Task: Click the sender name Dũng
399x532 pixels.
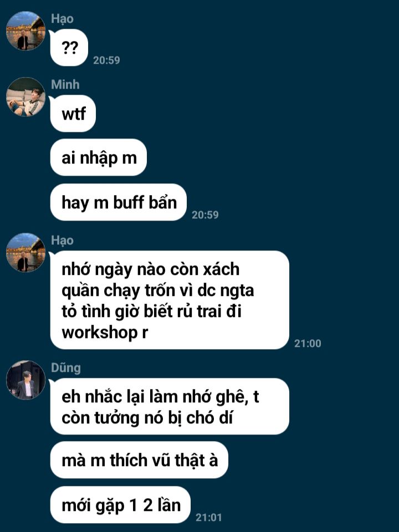Action: coord(66,367)
